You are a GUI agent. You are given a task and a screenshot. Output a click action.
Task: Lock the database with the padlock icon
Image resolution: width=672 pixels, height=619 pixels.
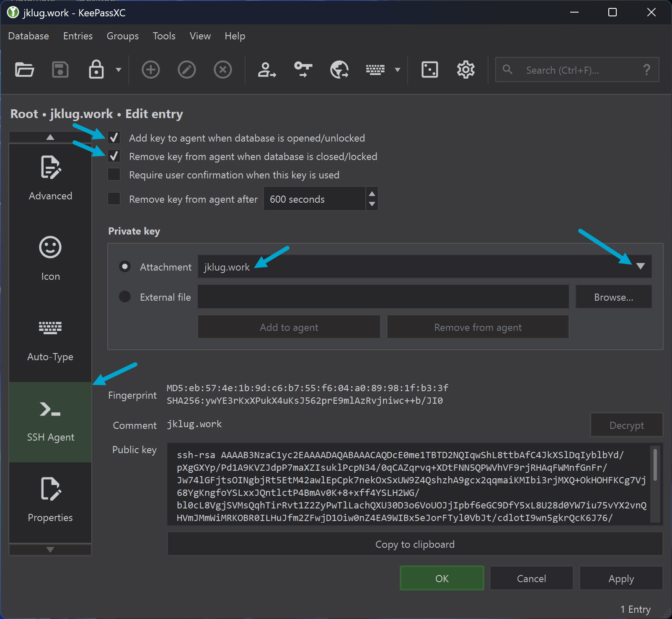pyautogui.click(x=96, y=70)
